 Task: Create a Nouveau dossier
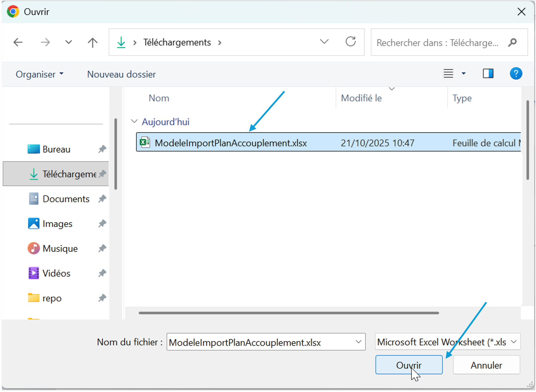121,74
